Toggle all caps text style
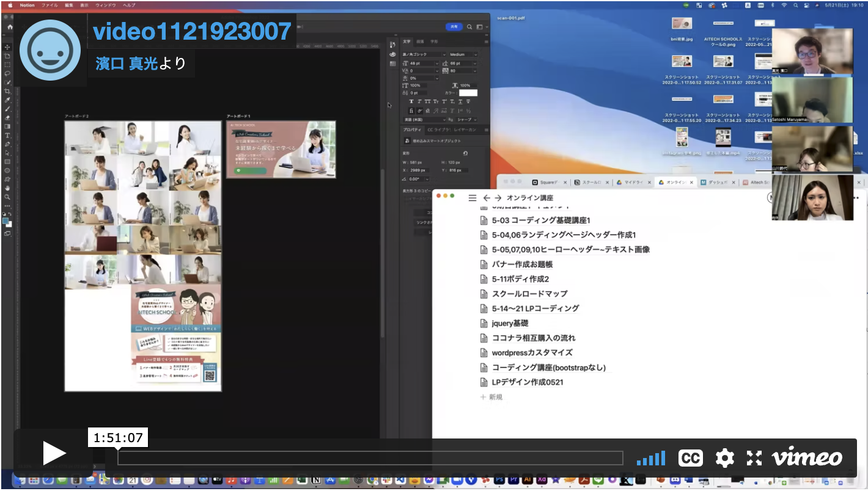868x491 pixels. (x=428, y=101)
